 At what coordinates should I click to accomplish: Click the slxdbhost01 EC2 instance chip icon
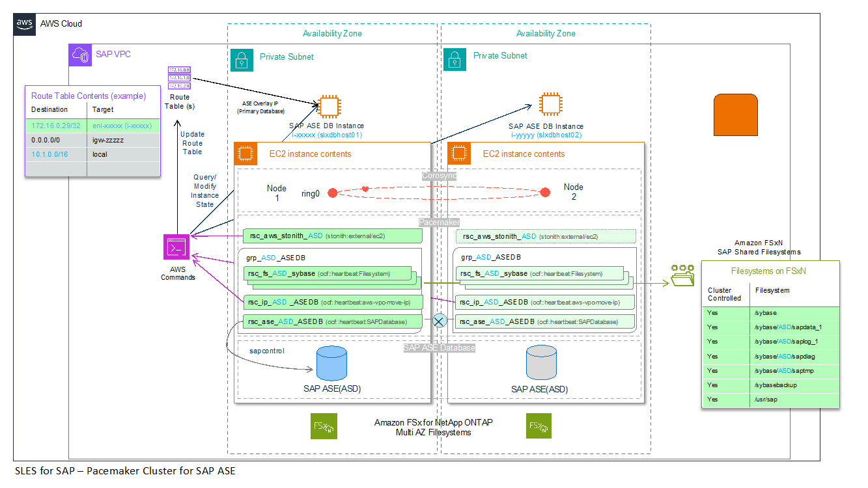329,106
